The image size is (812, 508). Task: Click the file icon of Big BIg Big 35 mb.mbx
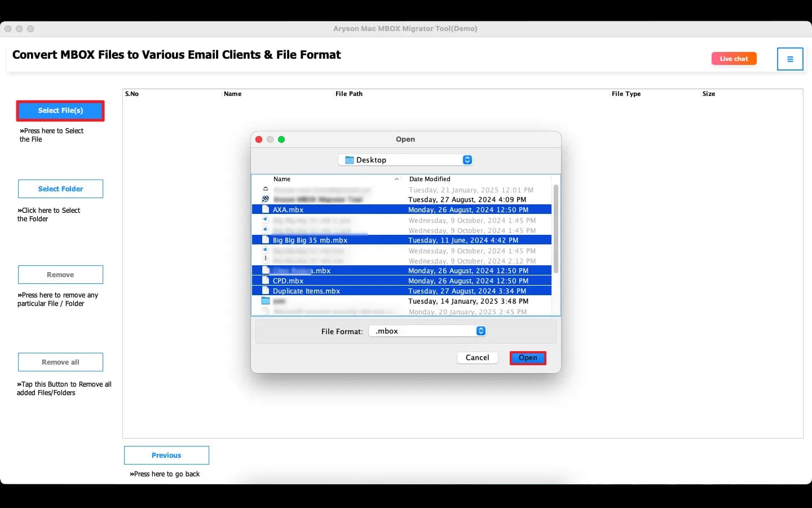pos(266,240)
